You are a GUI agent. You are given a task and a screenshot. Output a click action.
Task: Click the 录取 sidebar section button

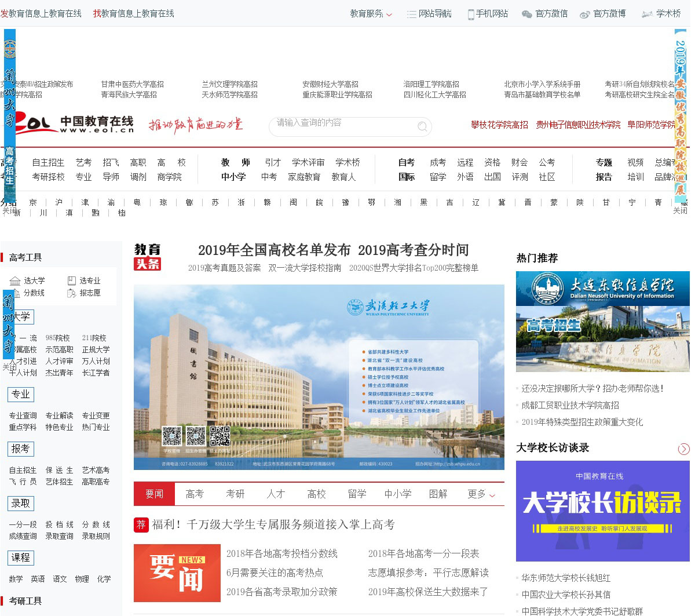pyautogui.click(x=21, y=504)
